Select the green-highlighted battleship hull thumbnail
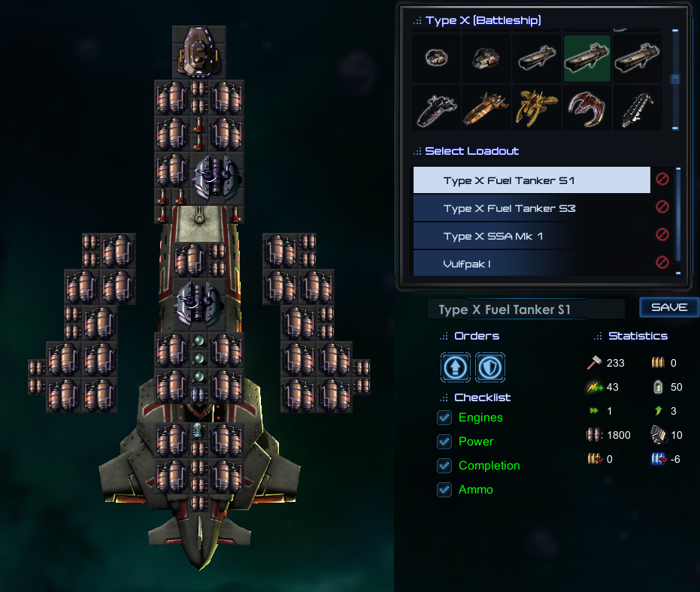 point(586,58)
